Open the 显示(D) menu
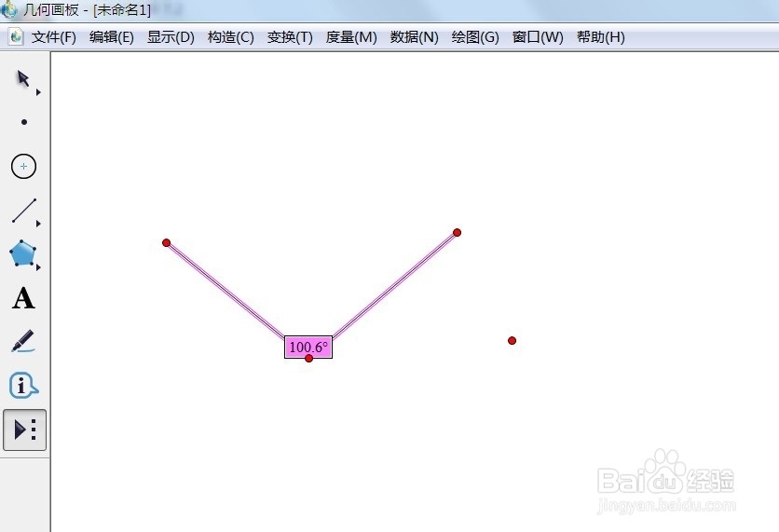This screenshot has width=779, height=532. click(x=171, y=37)
